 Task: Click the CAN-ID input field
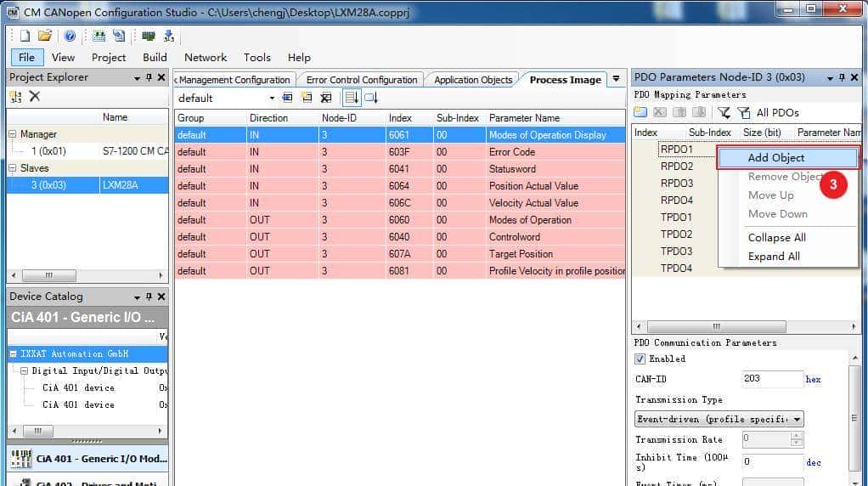pos(772,379)
